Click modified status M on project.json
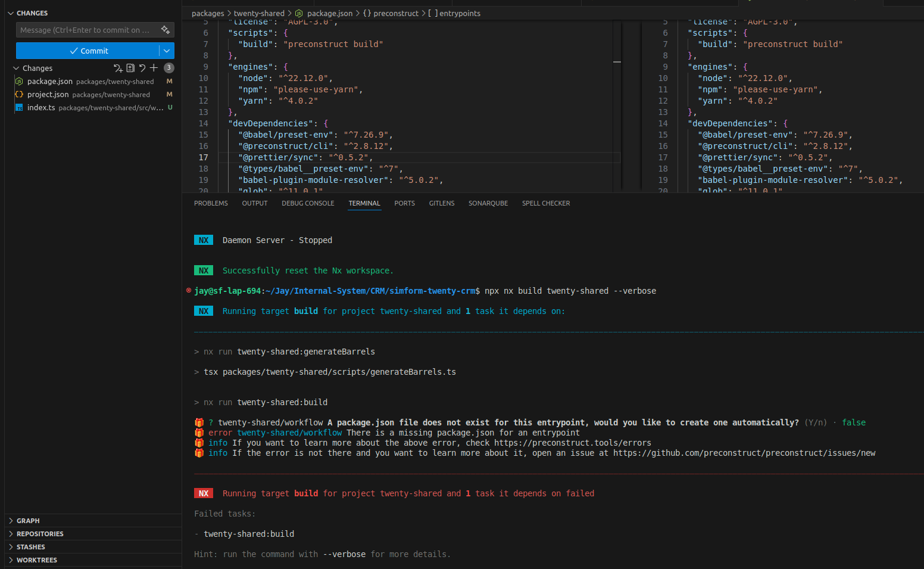Image resolution: width=924 pixels, height=569 pixels. [x=170, y=94]
